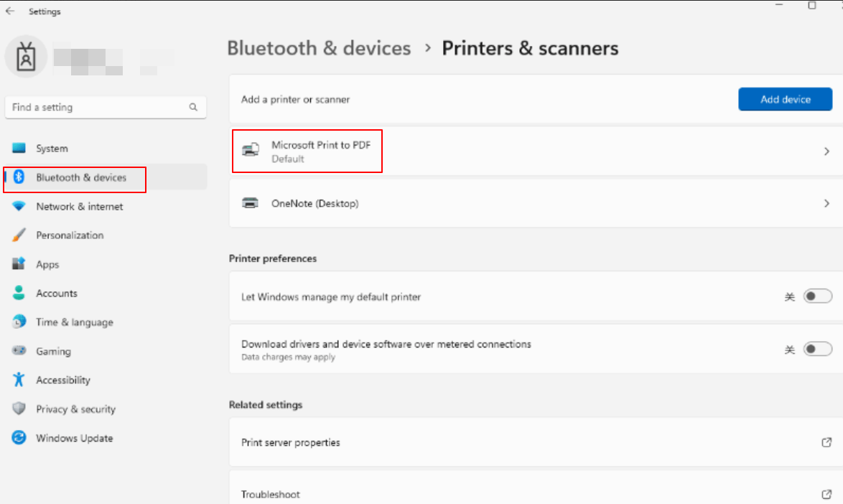Screen dimensions: 843x504
Task: Open Accessibility settings
Action: 106,380
